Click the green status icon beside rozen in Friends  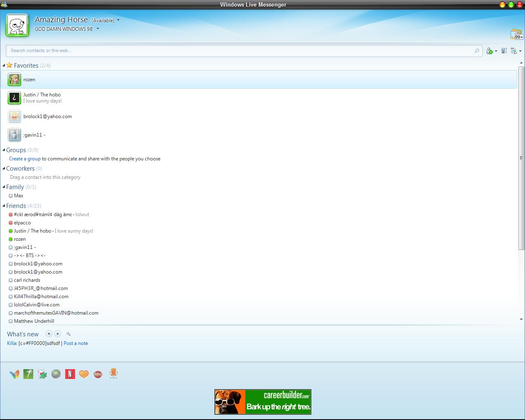click(x=11, y=239)
